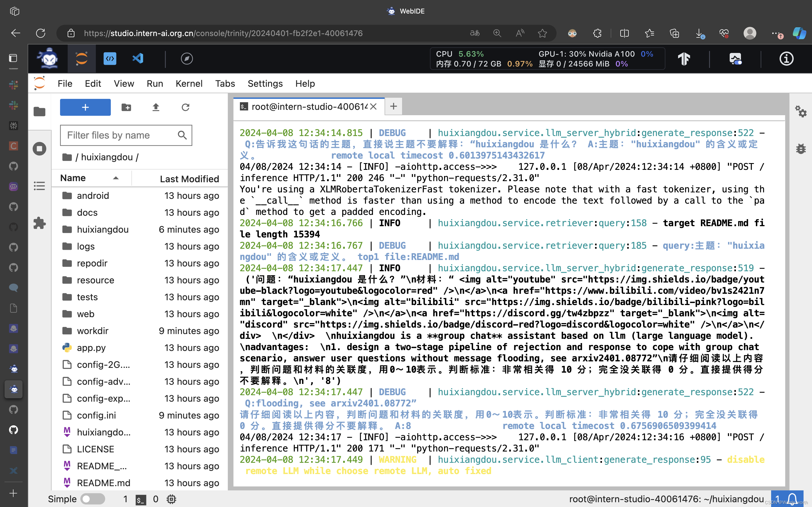Expand the huixiangdou folder
812x507 pixels.
102,229
